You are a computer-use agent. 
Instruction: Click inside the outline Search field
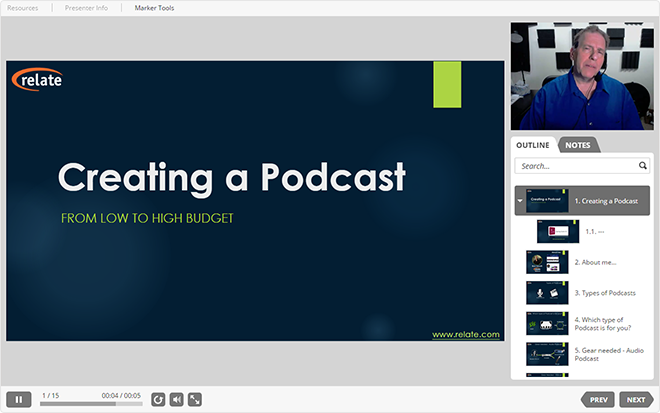576,166
